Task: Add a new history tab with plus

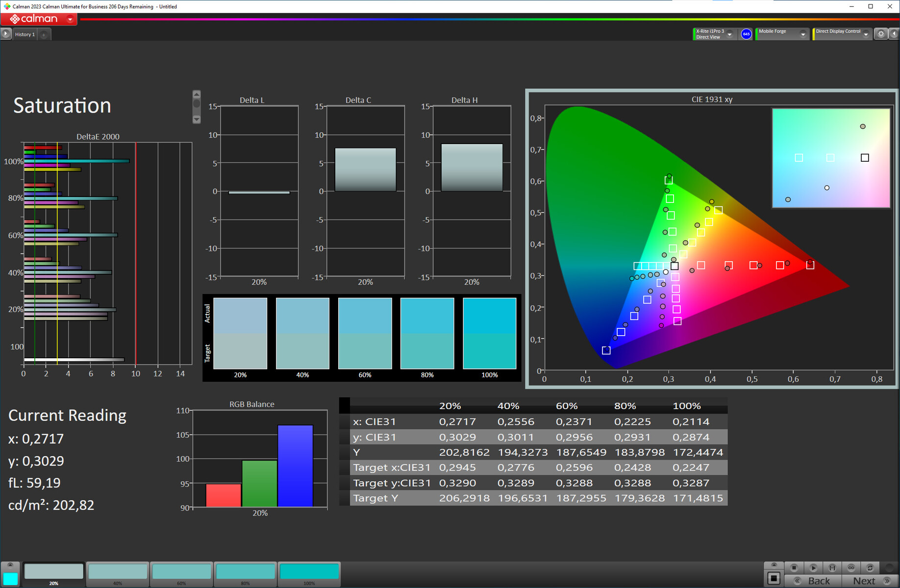Action: (x=44, y=35)
